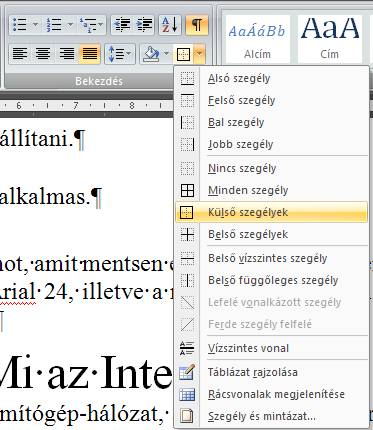
Task: Apply the Alcím style
Action: 257,39
